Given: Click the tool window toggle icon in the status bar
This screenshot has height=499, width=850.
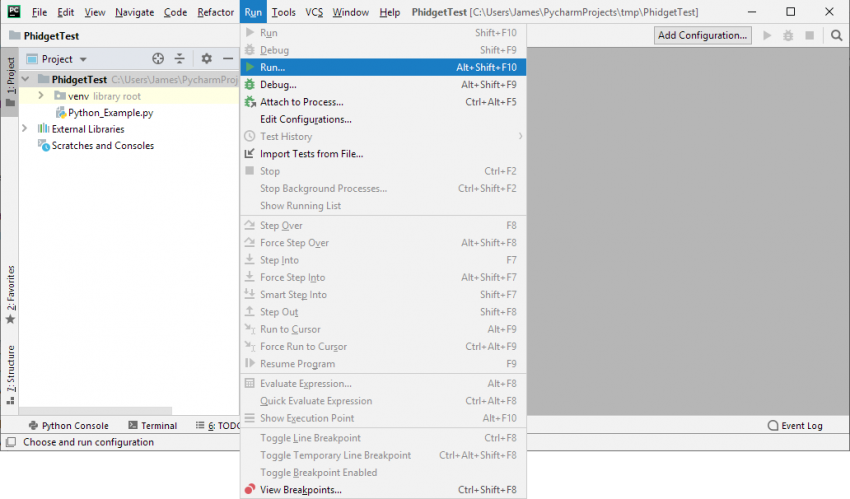Looking at the screenshot, I should [10, 442].
